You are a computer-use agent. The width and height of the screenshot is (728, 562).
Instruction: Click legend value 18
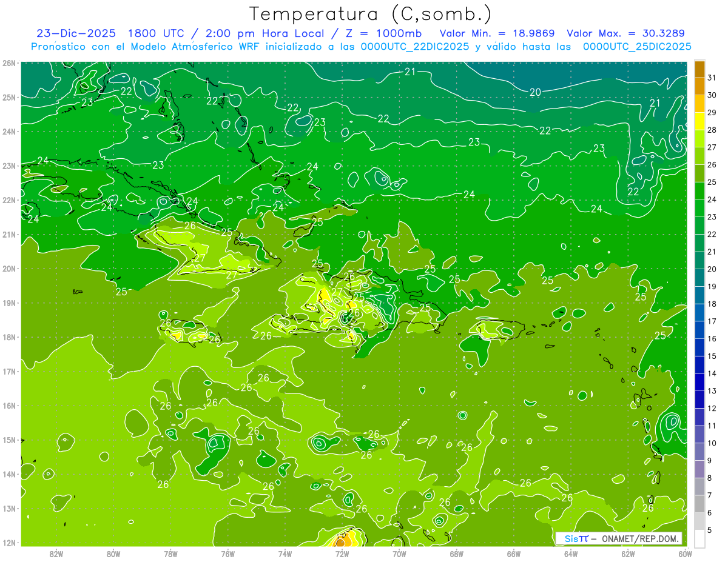coord(712,304)
